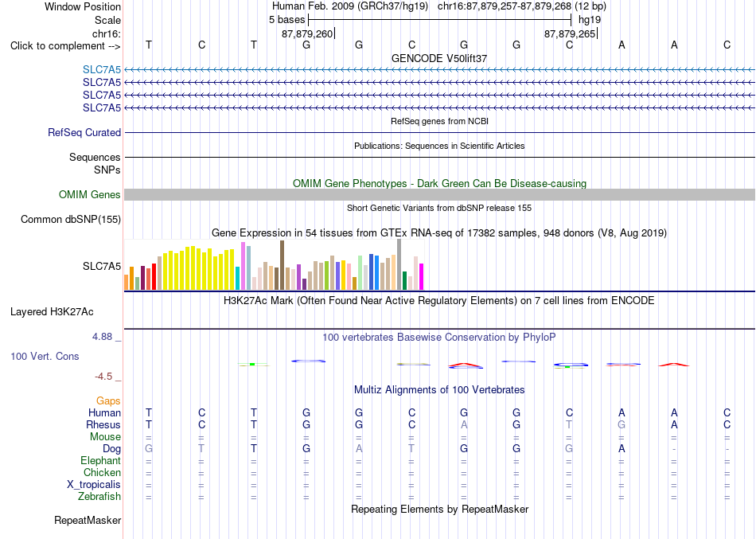Viewport: 756px width, 539px height.
Task: Click the SLC7A5 label beside the expression chart
Action: [x=102, y=266]
